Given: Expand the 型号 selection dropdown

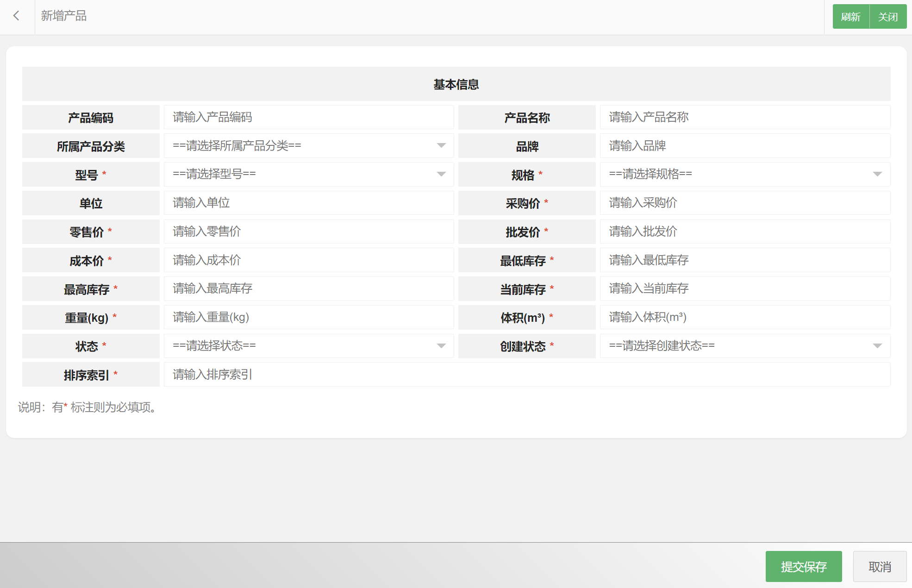Looking at the screenshot, I should (309, 174).
